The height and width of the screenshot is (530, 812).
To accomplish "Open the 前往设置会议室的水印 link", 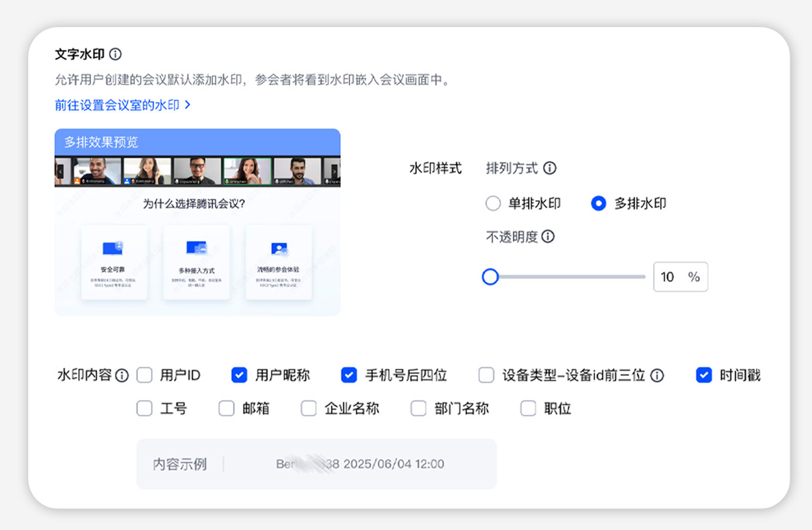I will coord(122,105).
